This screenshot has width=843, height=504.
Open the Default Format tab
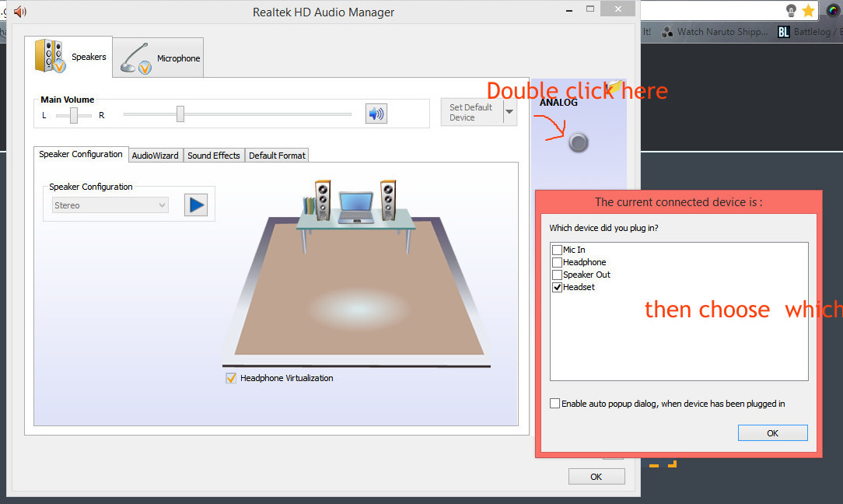277,156
